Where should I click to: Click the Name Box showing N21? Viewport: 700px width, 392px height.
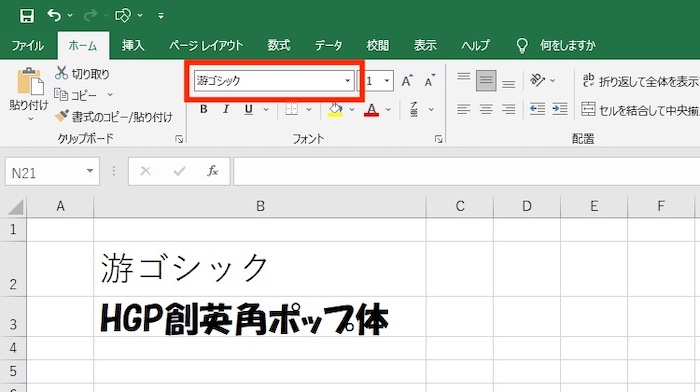click(x=45, y=172)
